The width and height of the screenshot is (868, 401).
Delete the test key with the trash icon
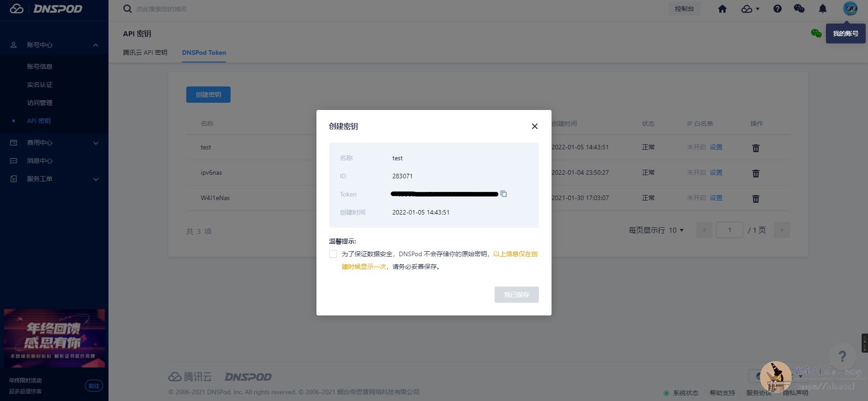click(756, 148)
